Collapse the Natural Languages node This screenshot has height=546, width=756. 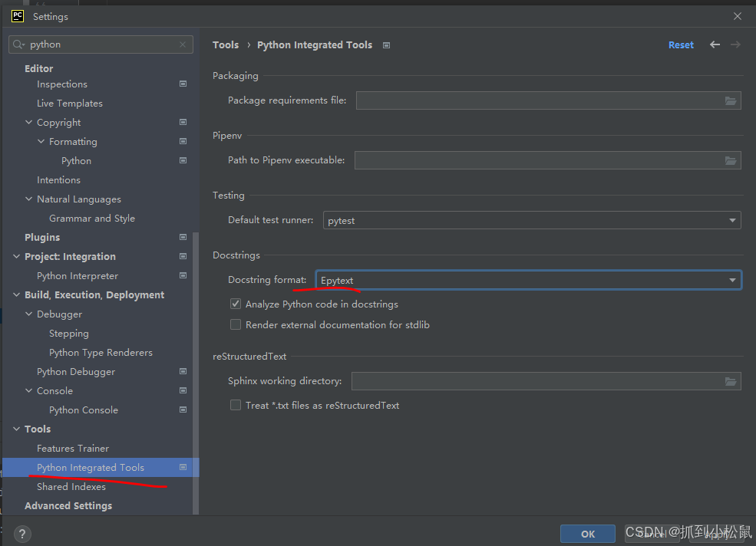[x=29, y=199]
